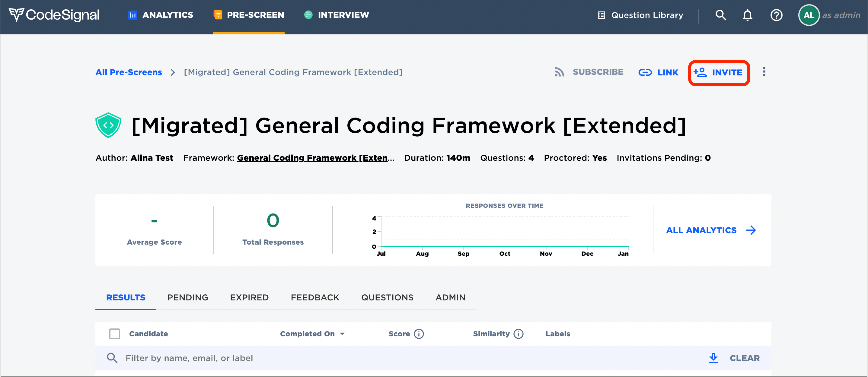Click the search magnifier icon in header
The width and height of the screenshot is (868, 377).
point(720,15)
